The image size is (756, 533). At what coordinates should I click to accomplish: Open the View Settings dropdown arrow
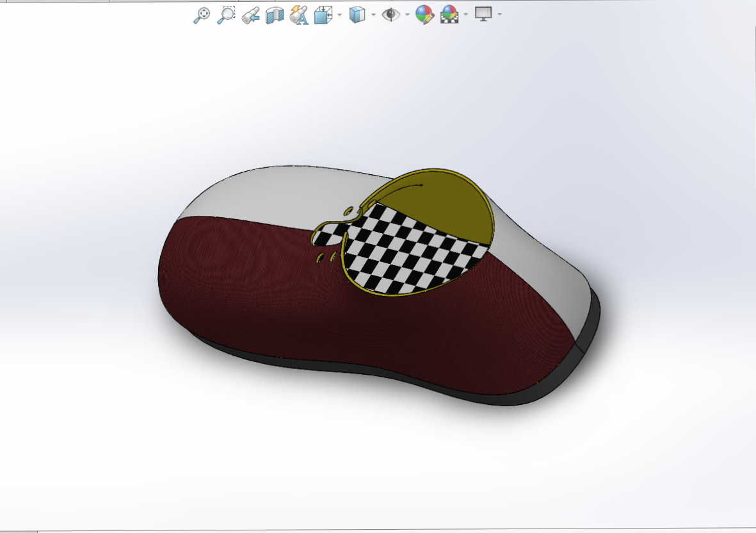coord(499,15)
